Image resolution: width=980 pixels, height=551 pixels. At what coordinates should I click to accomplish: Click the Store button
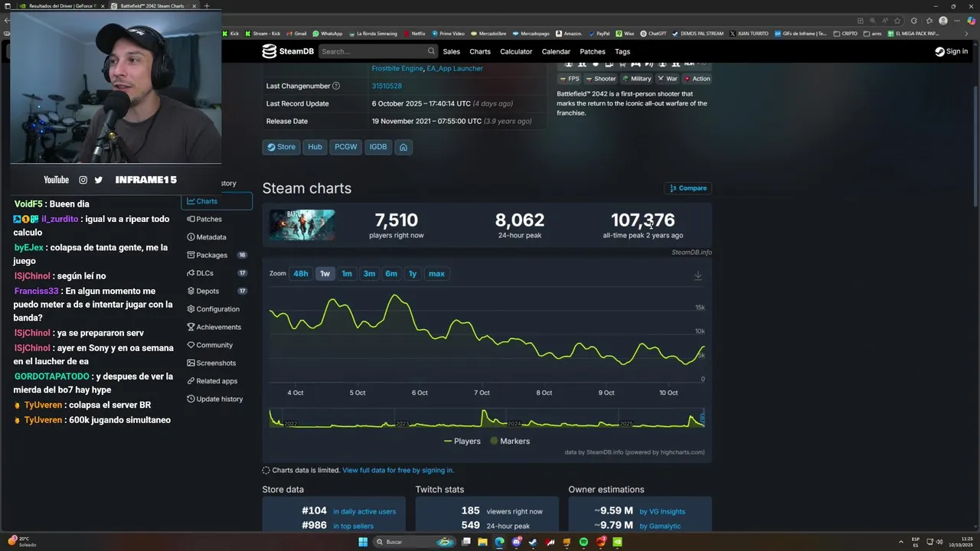(x=281, y=147)
